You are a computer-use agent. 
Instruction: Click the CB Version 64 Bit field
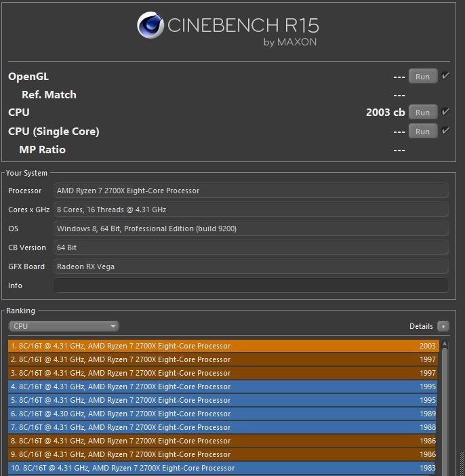251,247
